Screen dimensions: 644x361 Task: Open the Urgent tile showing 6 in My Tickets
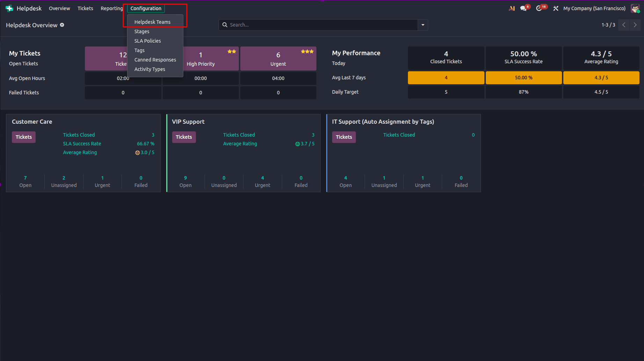(278, 59)
